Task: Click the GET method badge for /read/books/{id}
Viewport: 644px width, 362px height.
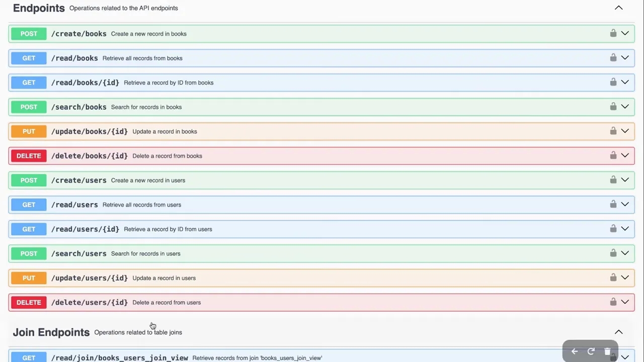Action: [x=29, y=82]
